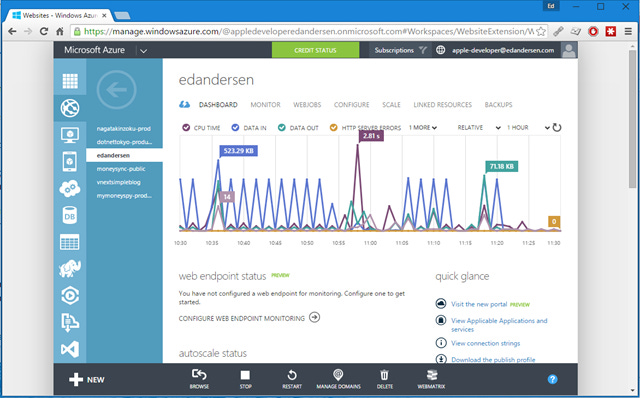Click Download the publish profile link
This screenshot has width=640, height=398.
[x=493, y=359]
